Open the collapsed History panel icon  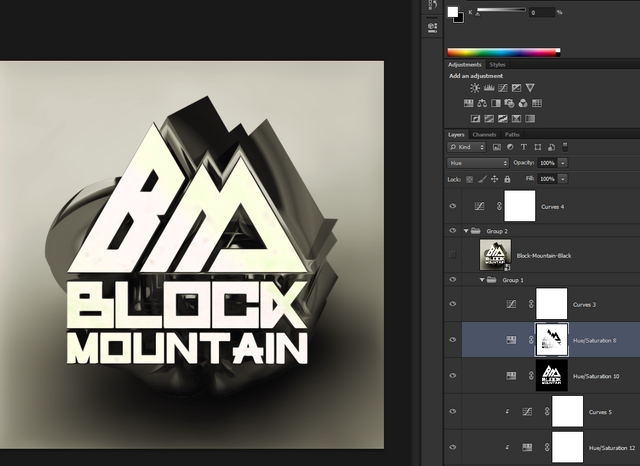(432, 4)
